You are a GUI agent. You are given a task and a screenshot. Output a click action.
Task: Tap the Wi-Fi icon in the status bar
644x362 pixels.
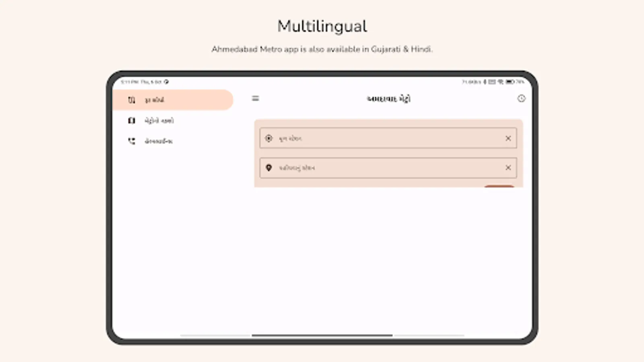pyautogui.click(x=500, y=82)
